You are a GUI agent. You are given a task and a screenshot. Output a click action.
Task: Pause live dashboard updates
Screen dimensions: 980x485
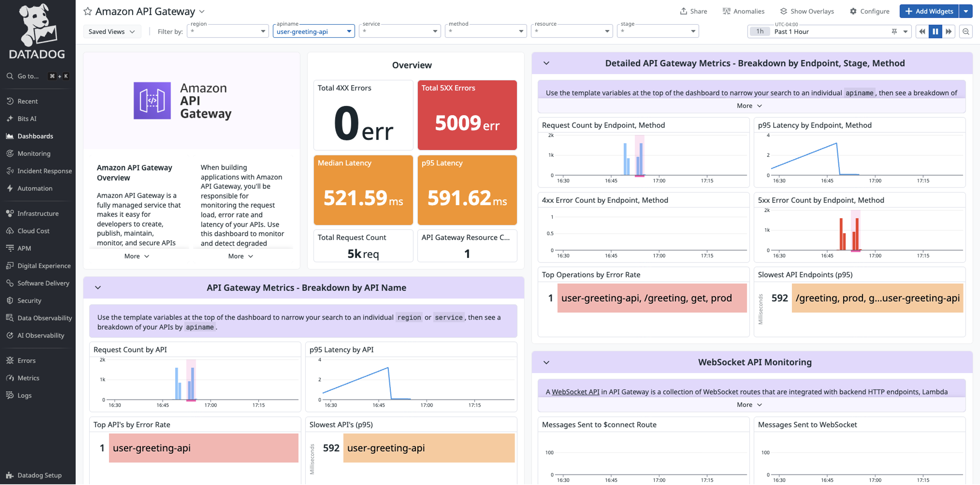pyautogui.click(x=935, y=31)
